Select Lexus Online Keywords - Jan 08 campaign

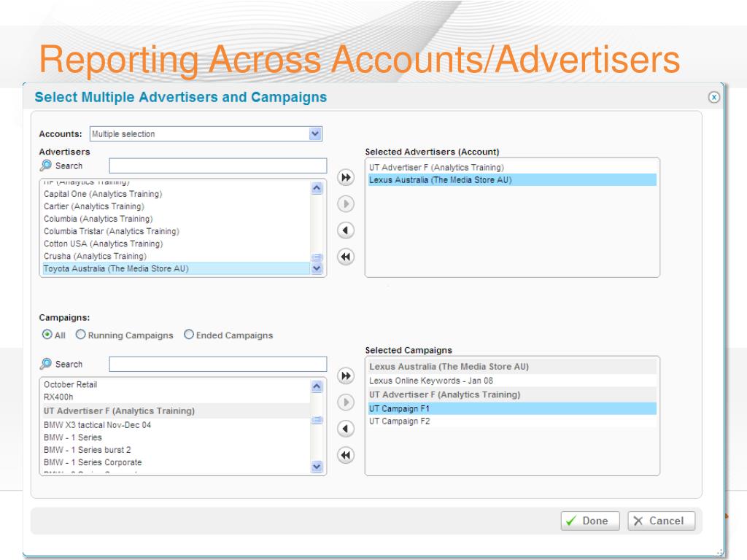[512, 381]
